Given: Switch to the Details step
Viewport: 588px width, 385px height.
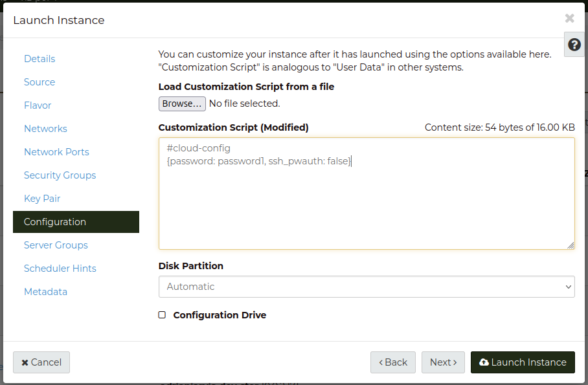Looking at the screenshot, I should pyautogui.click(x=40, y=59).
